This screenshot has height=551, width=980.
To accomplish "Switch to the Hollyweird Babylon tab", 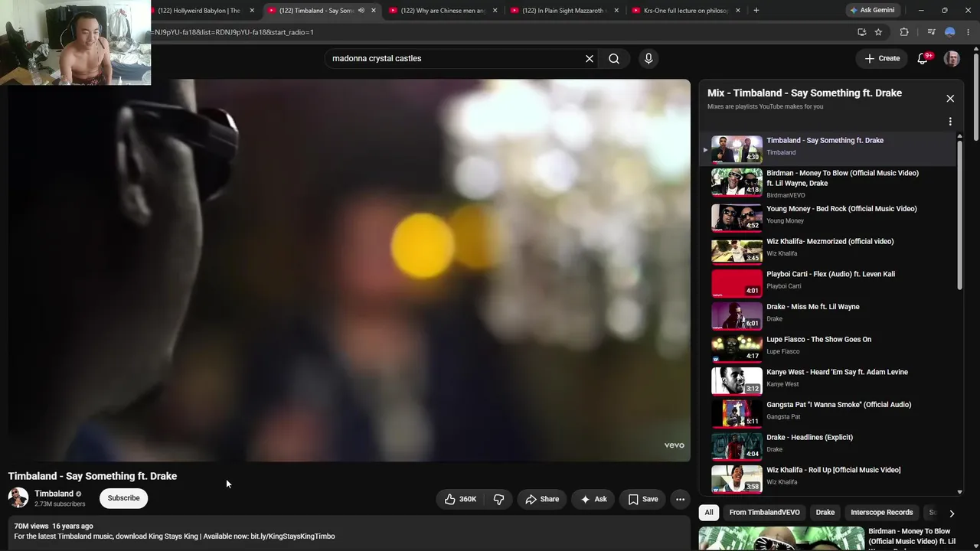I will pyautogui.click(x=201, y=11).
